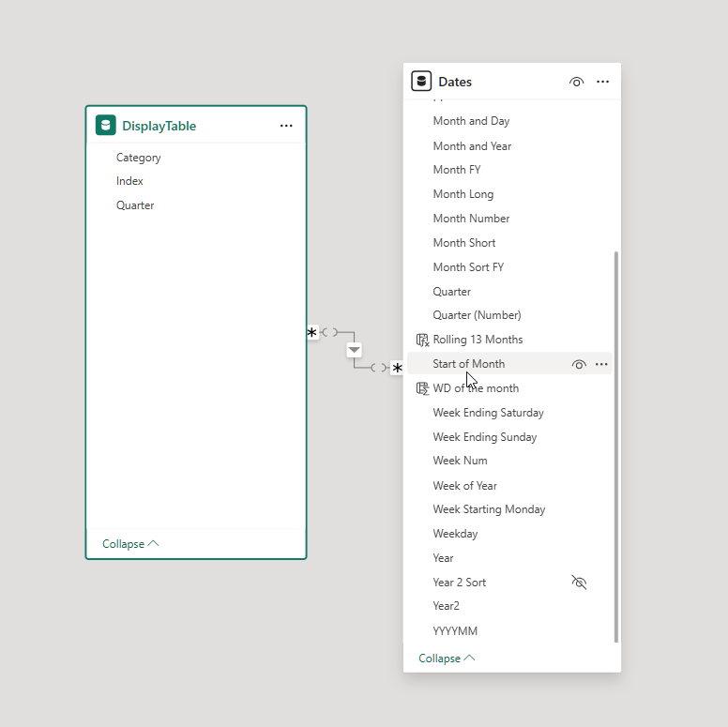Click the Dates table title header
Image resolution: width=728 pixels, height=727 pixels.
pyautogui.click(x=455, y=83)
